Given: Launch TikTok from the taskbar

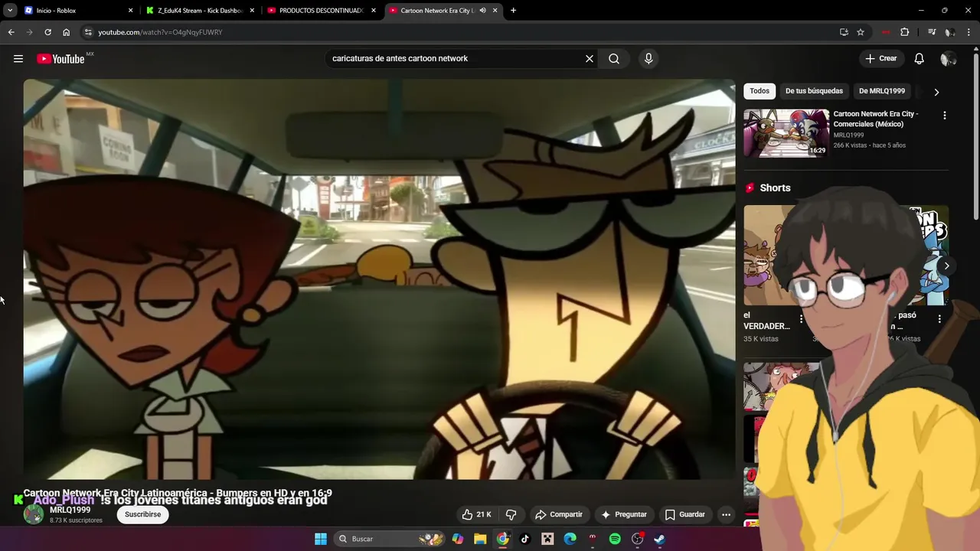Looking at the screenshot, I should tap(525, 539).
